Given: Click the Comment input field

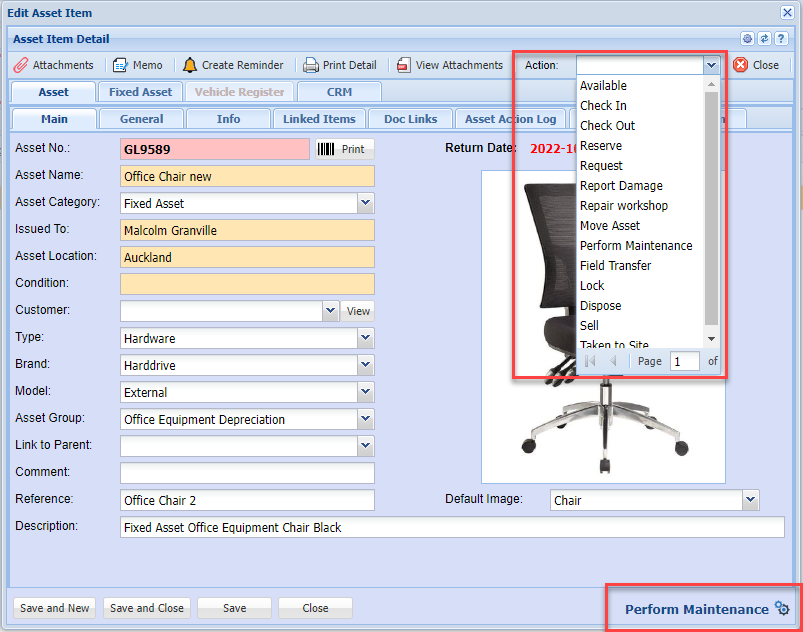Looking at the screenshot, I should [247, 473].
